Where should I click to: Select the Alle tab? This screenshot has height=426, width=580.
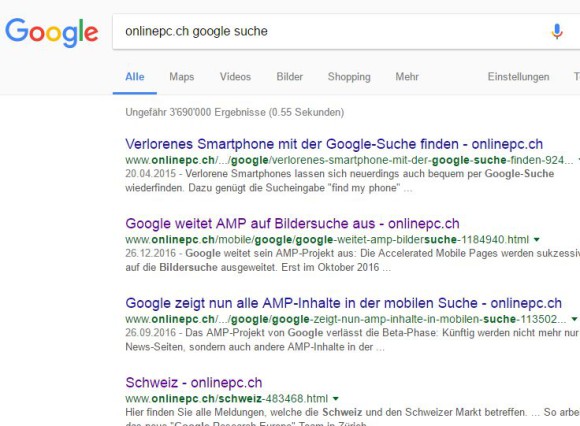click(135, 77)
